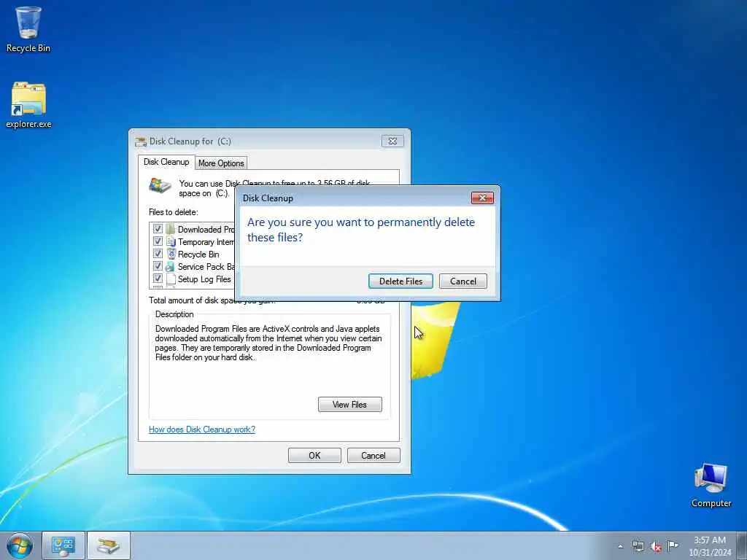The height and width of the screenshot is (560, 747).
Task: Select the Setup Log Files list row
Action: (192, 279)
